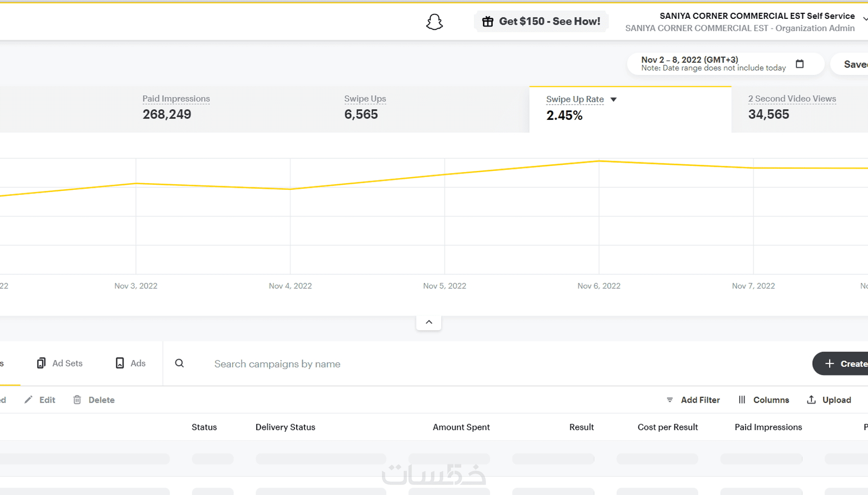Switch to the Ads tab

131,363
